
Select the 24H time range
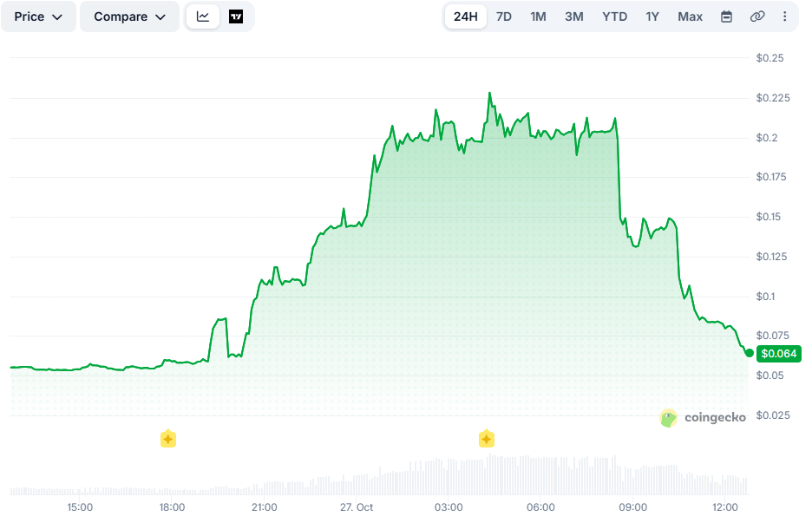tap(466, 16)
